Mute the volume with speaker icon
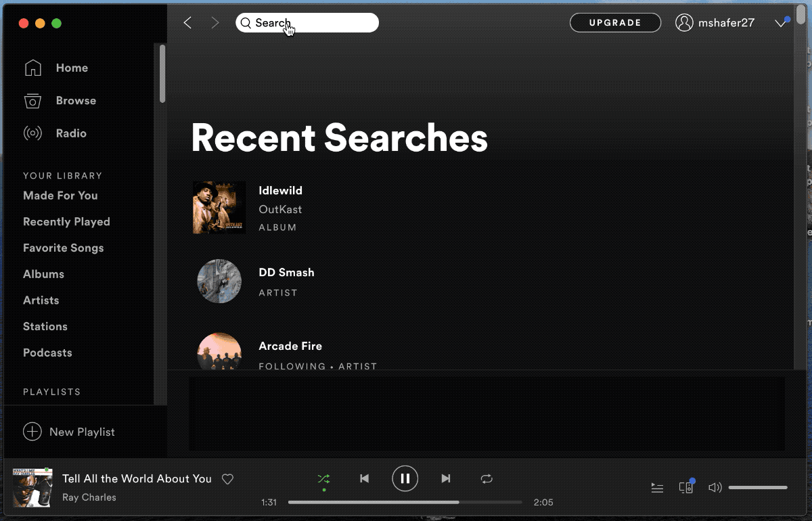Screen dimensions: 812x521 click(x=715, y=487)
